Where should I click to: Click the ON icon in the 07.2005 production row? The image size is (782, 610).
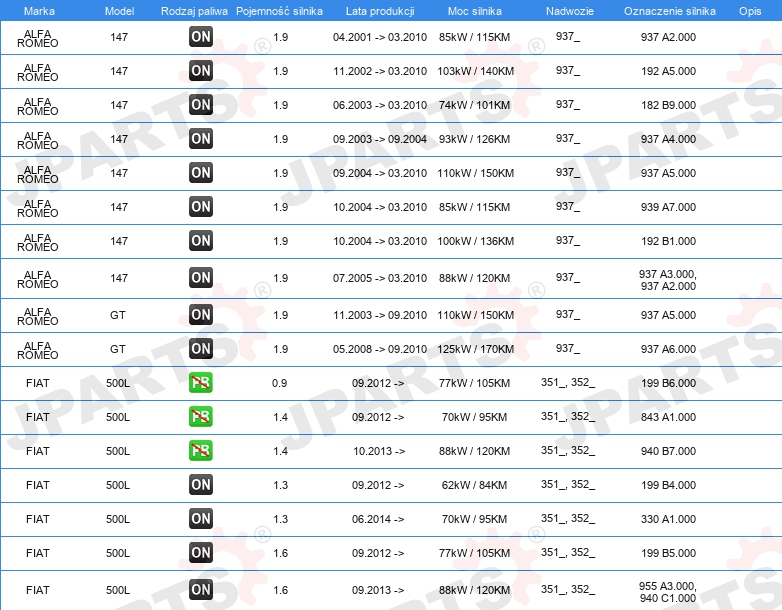point(201,278)
